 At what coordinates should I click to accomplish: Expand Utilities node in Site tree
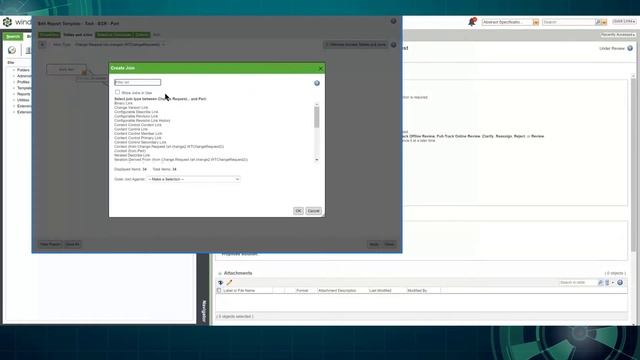point(14,100)
